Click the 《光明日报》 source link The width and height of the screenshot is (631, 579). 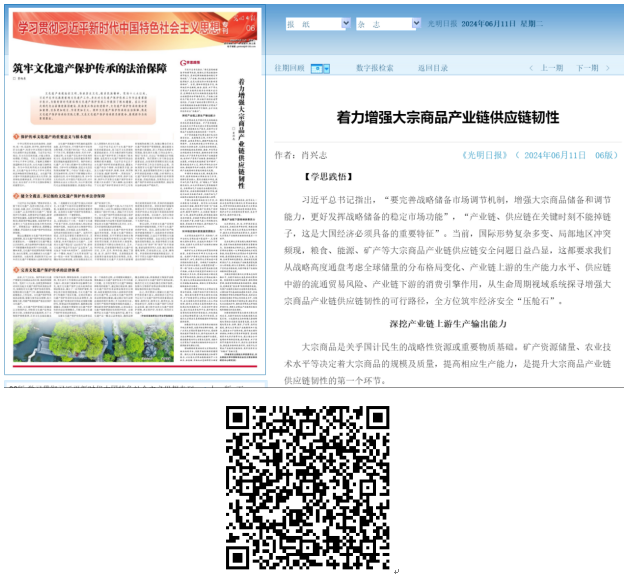487,156
